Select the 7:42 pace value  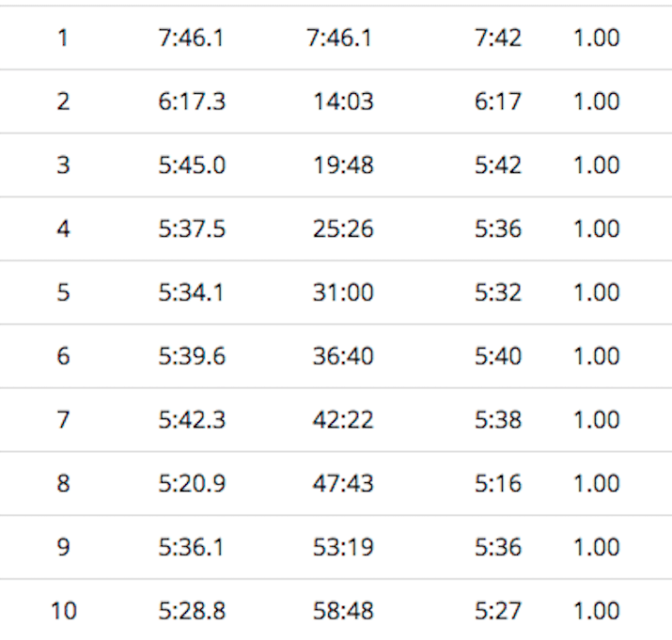click(498, 38)
